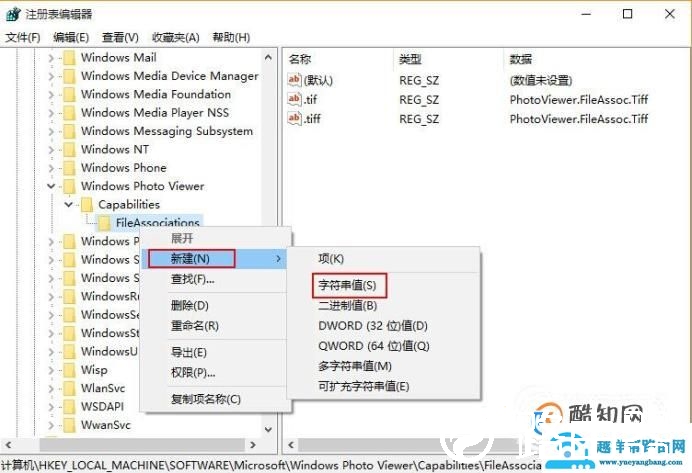Click the folder icon beside Windows NT

pos(69,150)
